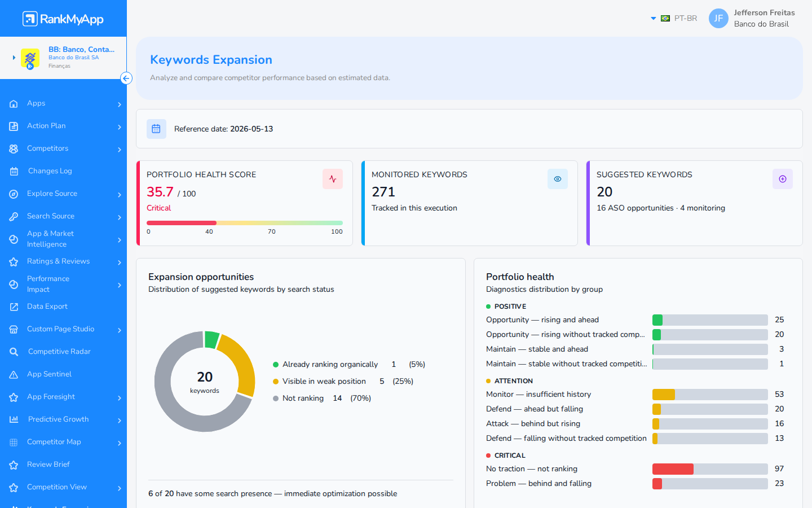Click the App & Market Intelligence chart icon
Viewport: 812px width, 508px height.
tap(14, 239)
